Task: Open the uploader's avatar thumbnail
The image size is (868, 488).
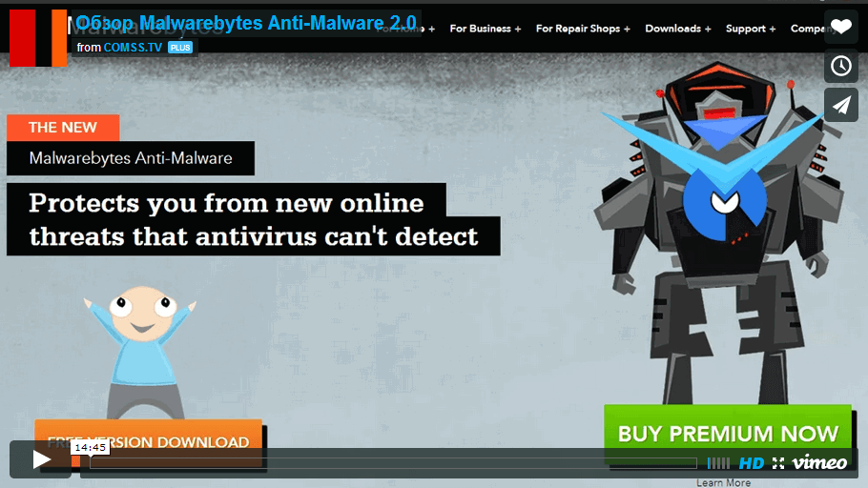Action: coord(38,37)
